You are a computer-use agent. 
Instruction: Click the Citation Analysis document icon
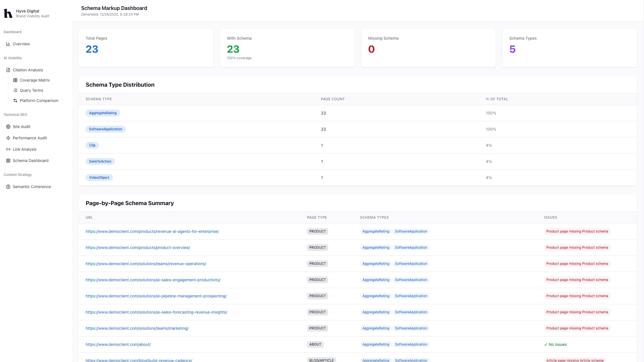8,70
